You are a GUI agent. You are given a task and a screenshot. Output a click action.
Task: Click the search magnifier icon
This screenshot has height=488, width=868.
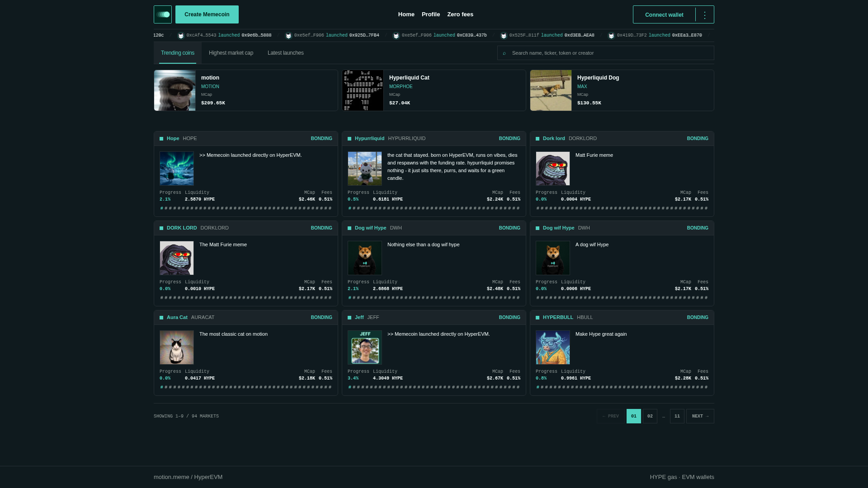click(x=504, y=53)
